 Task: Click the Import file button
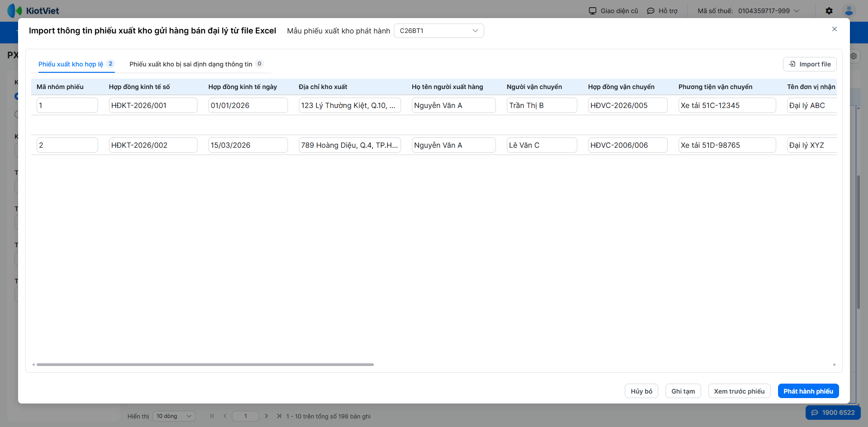810,64
